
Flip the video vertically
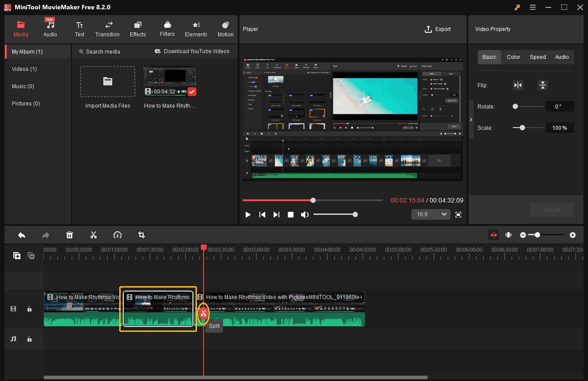click(x=543, y=85)
